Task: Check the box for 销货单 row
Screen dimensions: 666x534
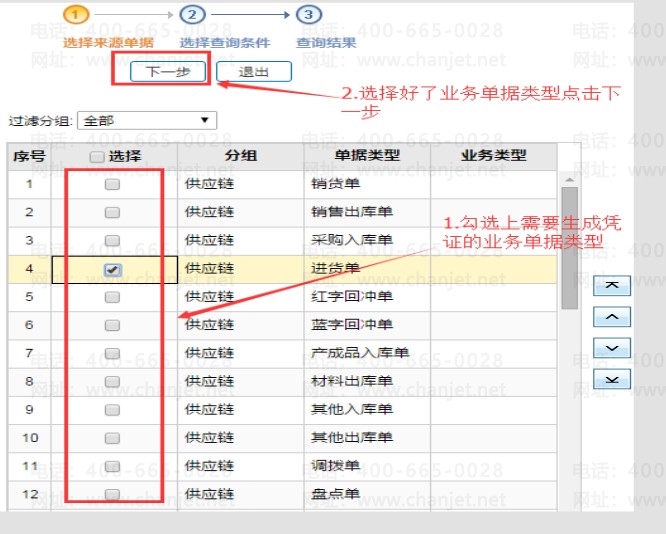Action: pos(112,184)
